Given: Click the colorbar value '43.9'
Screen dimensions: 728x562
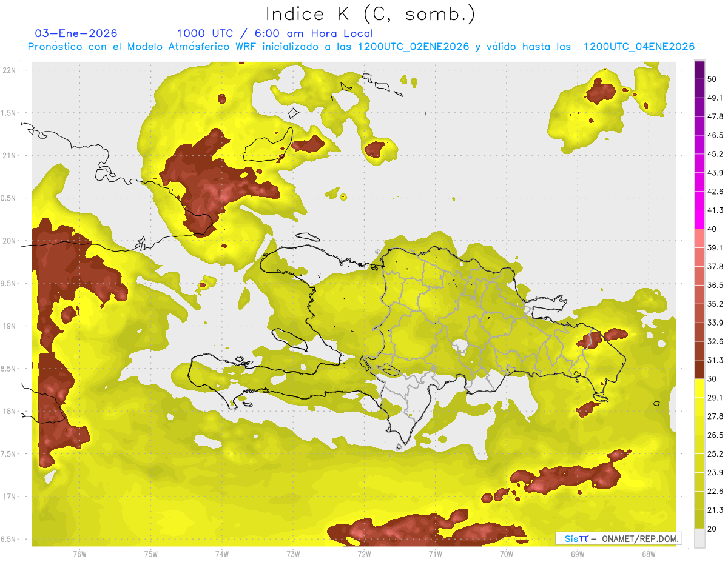Looking at the screenshot, I should tap(715, 173).
